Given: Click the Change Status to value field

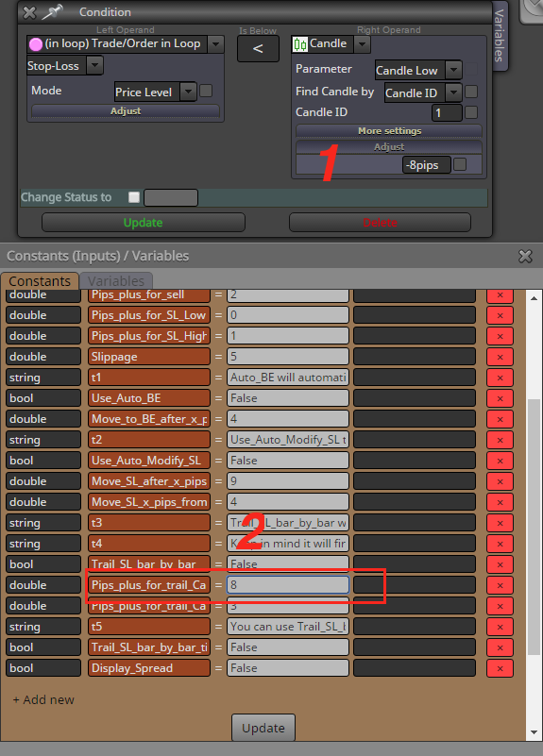Looking at the screenshot, I should [x=171, y=197].
